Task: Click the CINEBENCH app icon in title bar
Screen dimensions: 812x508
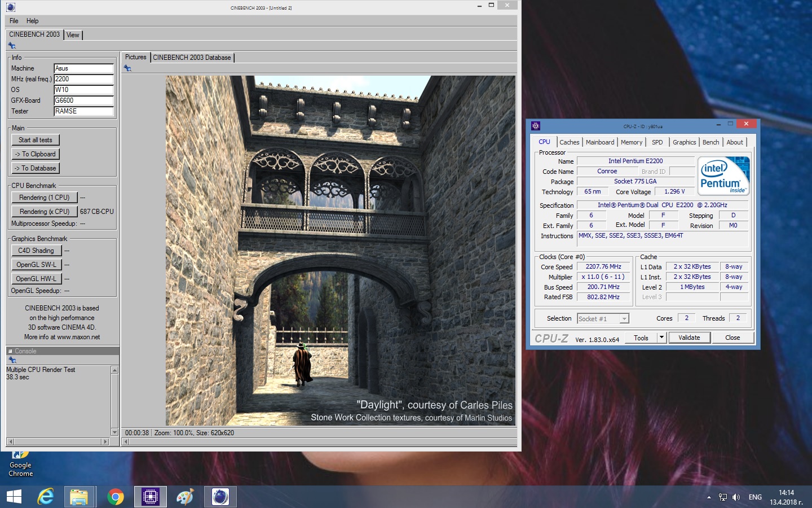Action: tap(11, 7)
